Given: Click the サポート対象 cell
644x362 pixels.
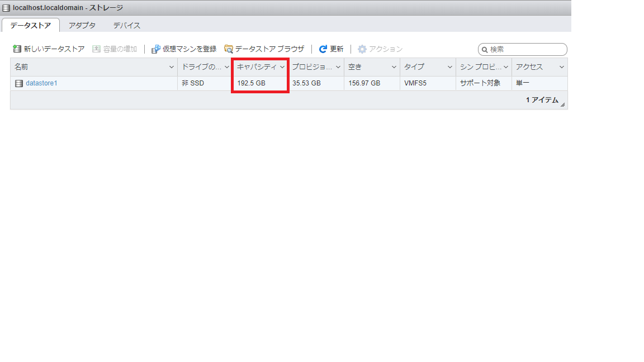Looking at the screenshot, I should point(484,83).
